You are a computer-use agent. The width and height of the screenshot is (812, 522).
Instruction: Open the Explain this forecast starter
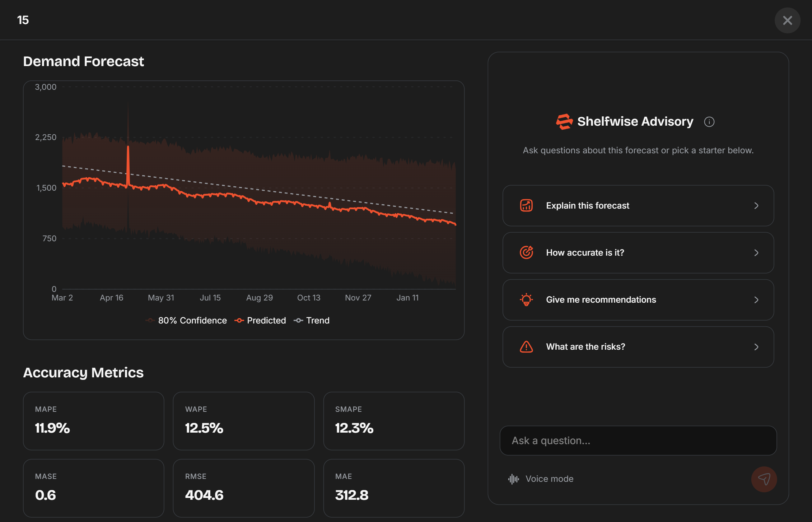[638, 205]
